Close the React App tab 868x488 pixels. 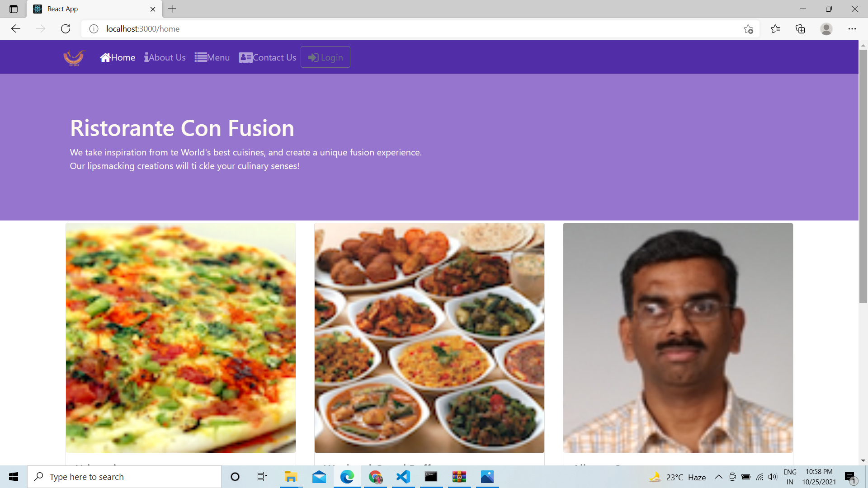coord(153,9)
